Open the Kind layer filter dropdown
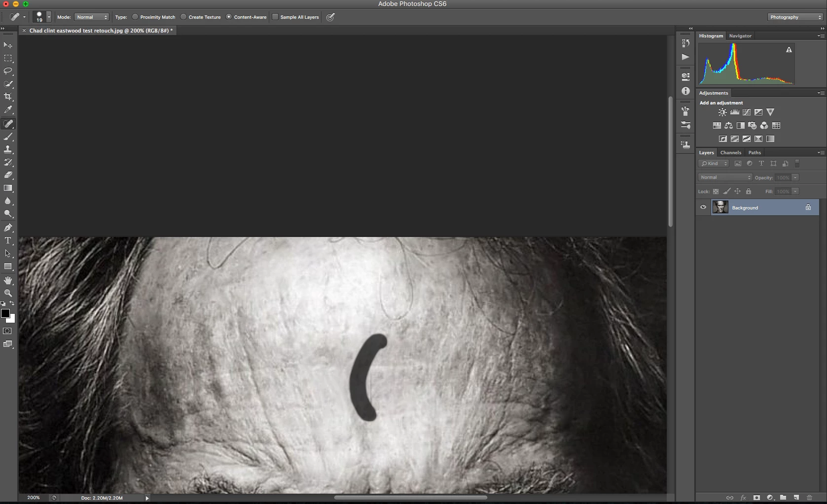 click(714, 164)
